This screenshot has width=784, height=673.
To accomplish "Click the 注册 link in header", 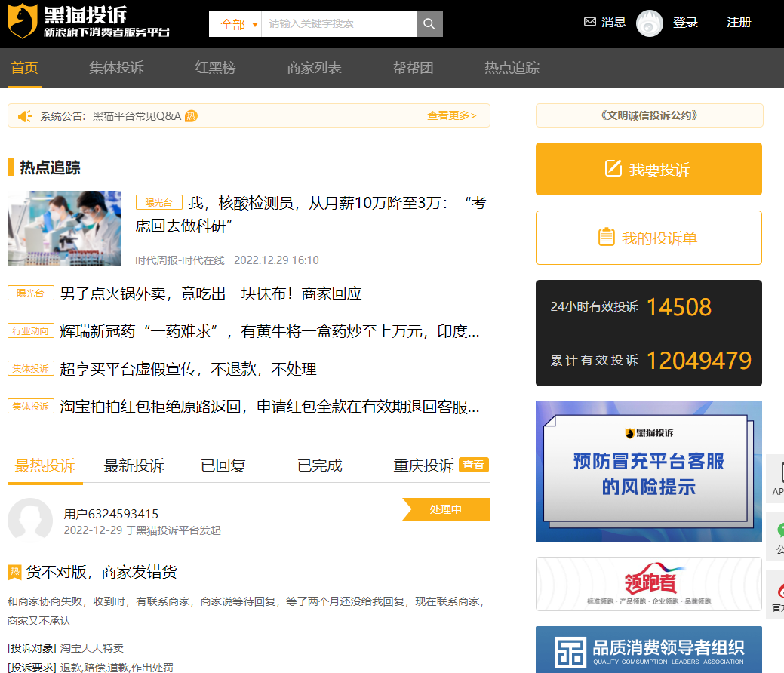I will [x=739, y=23].
